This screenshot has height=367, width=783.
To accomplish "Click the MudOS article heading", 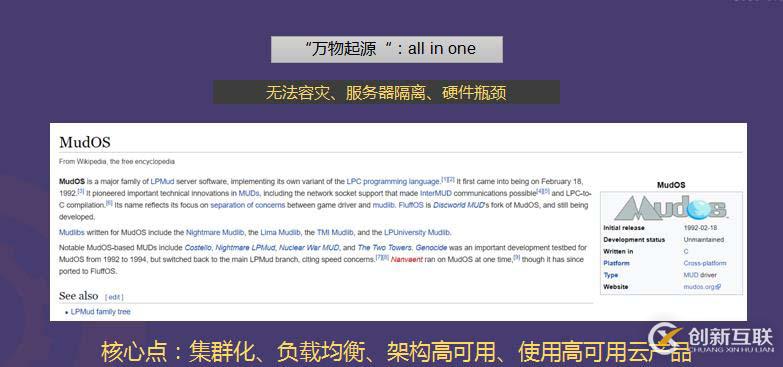I will (84, 142).
